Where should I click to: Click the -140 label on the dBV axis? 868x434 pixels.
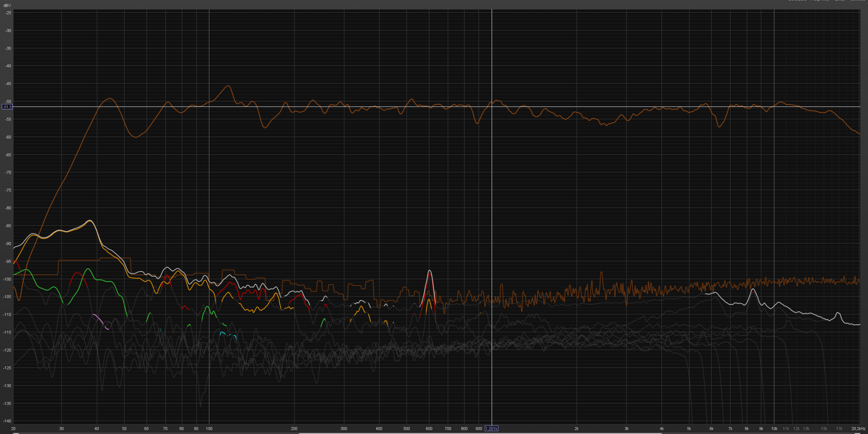7,421
